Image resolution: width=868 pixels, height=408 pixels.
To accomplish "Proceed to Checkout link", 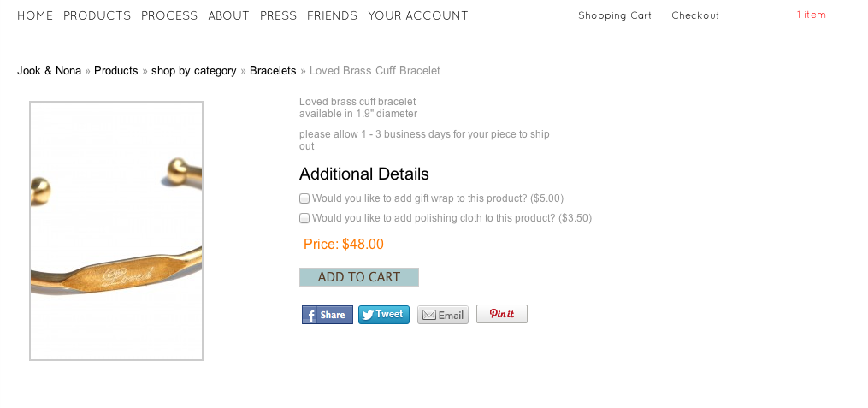I will click(x=694, y=15).
